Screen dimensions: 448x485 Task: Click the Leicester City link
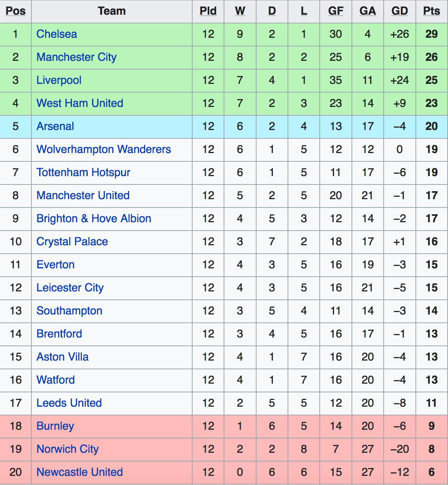(70, 288)
